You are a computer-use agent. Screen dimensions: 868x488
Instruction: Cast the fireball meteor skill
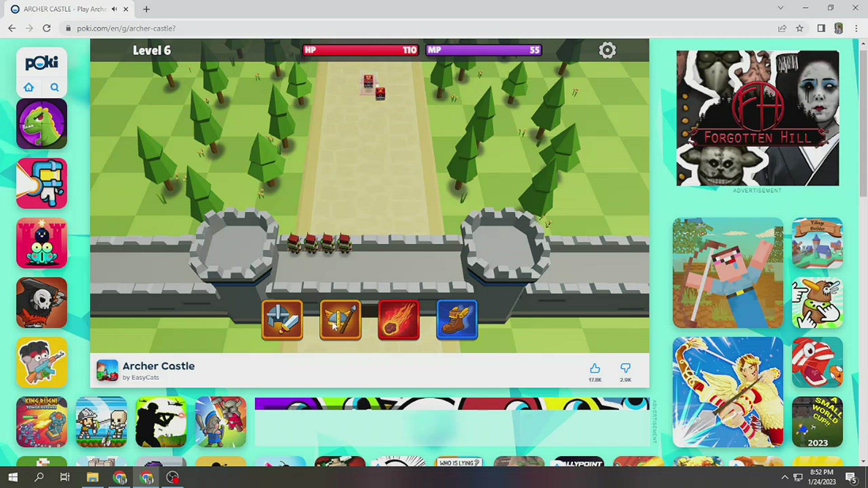tap(399, 320)
